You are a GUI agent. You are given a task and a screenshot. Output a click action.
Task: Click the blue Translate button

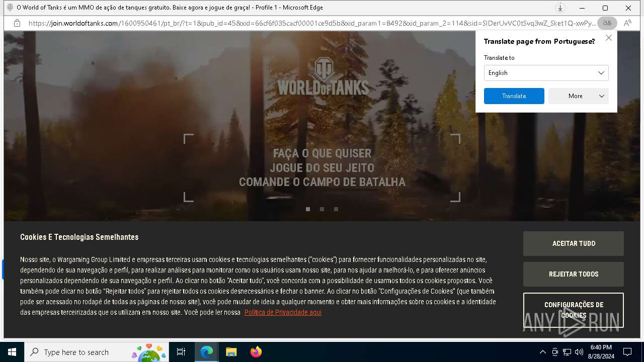coord(514,96)
